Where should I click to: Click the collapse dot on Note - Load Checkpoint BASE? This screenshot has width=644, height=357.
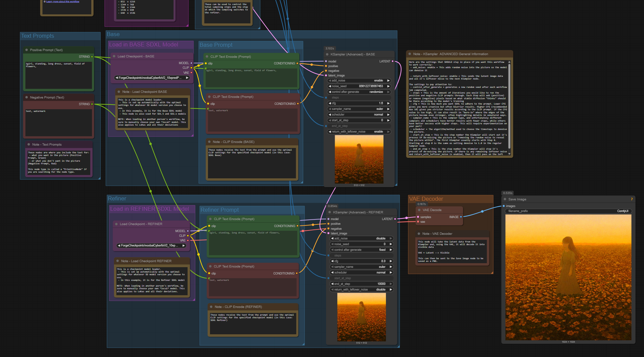click(x=119, y=92)
